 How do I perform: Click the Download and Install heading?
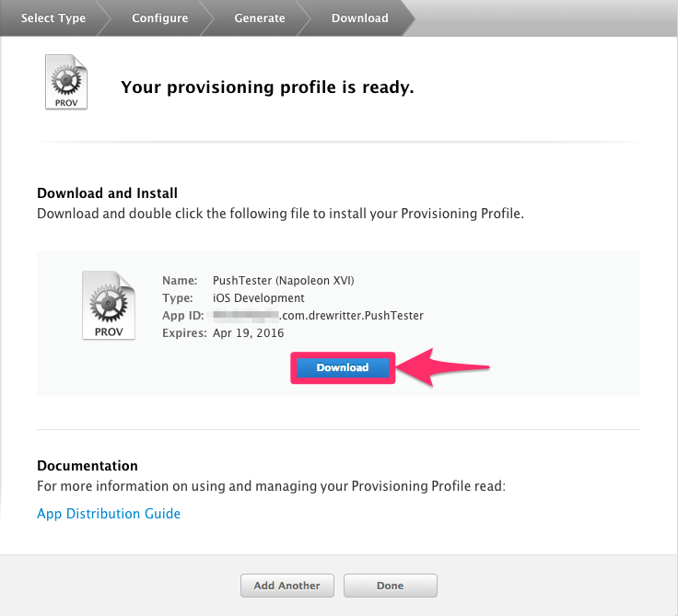[x=107, y=193]
